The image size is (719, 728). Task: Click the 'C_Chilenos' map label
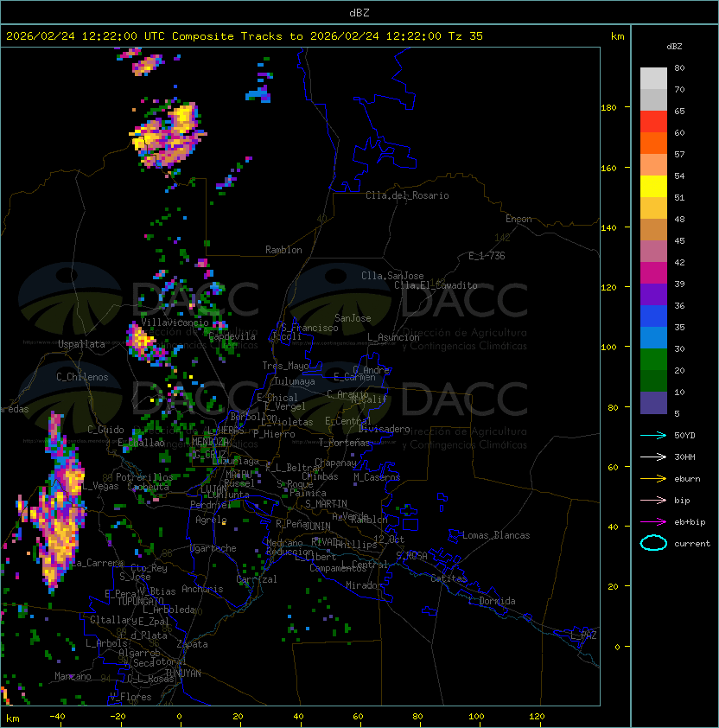(82, 377)
